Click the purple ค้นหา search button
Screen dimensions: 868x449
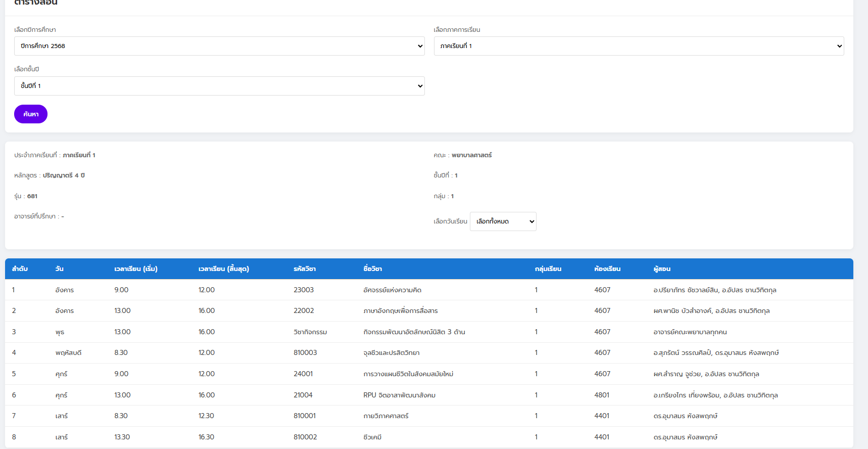pyautogui.click(x=31, y=114)
